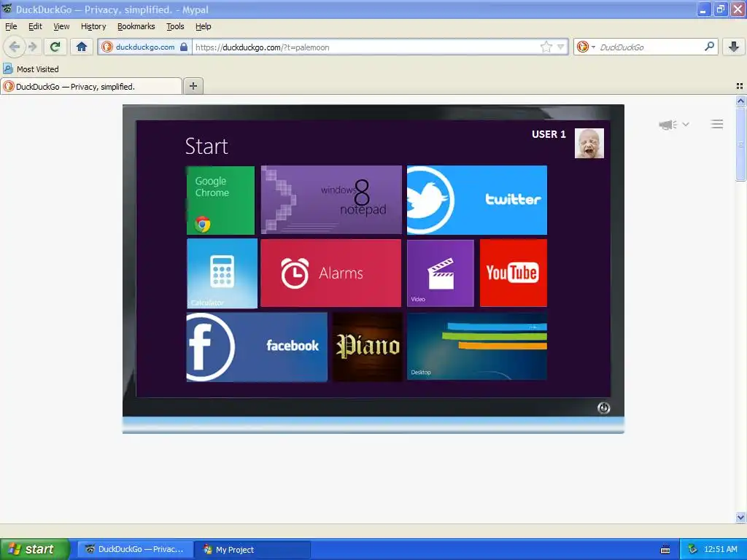
Task: Launch the Windows 8 notepad tile
Action: pyautogui.click(x=331, y=200)
